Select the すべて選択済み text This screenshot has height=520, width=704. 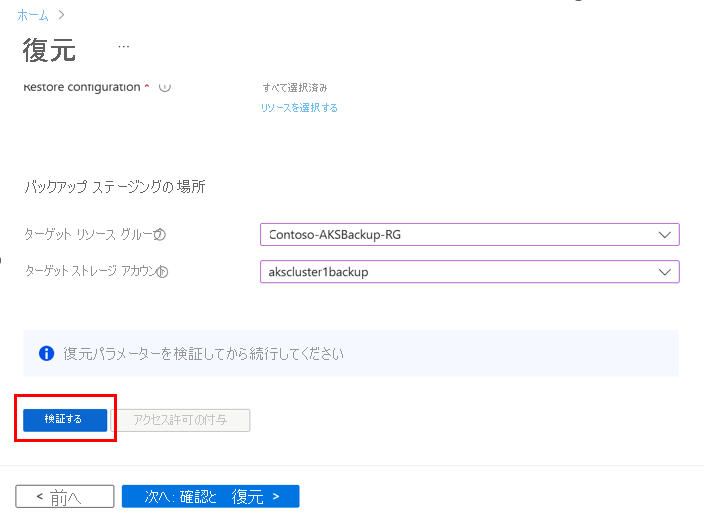(295, 88)
